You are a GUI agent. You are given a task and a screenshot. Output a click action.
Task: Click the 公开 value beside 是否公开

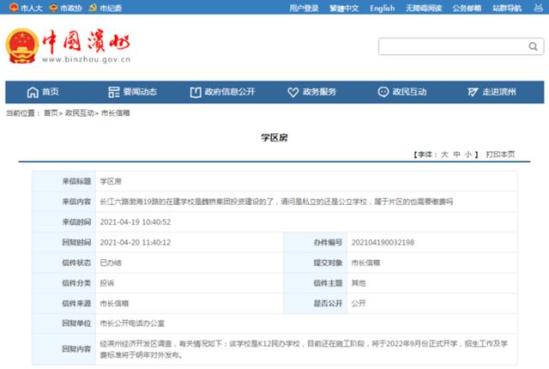[x=358, y=303]
